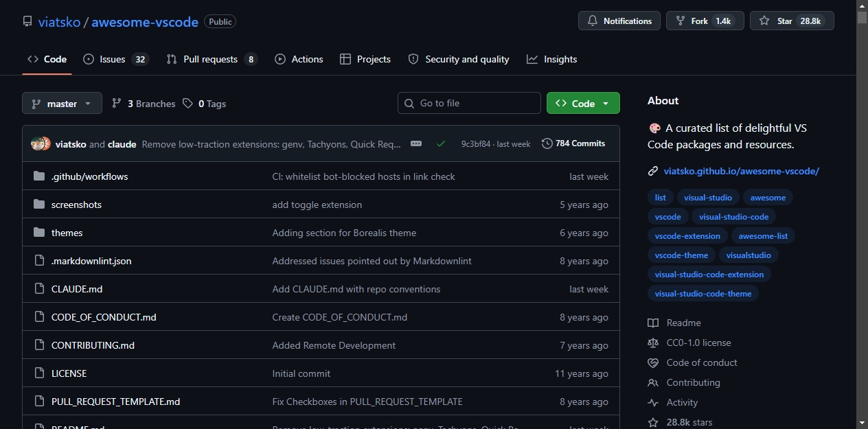Open the Pull requests tab
This screenshot has height=429, width=868.
tap(212, 59)
